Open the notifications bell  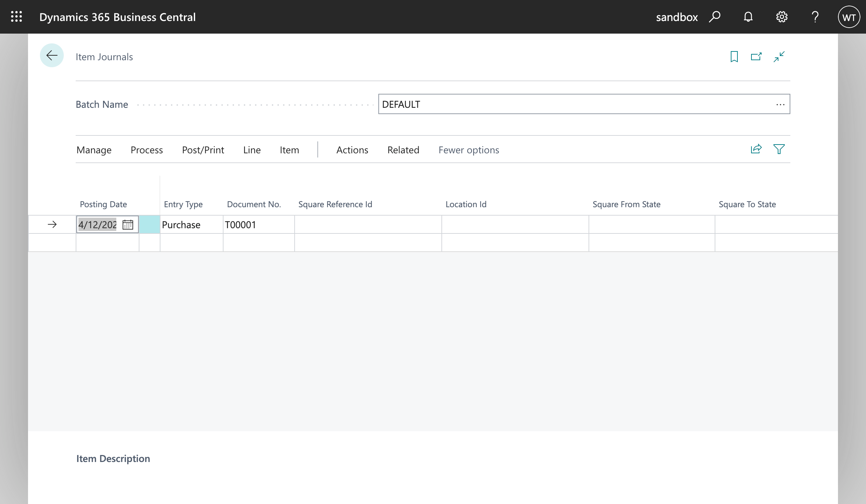748,17
